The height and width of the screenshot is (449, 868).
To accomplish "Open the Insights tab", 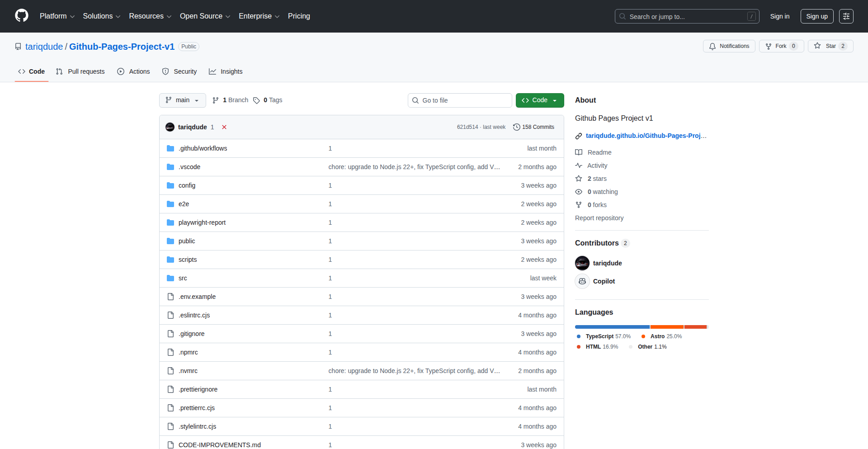I will (x=226, y=71).
